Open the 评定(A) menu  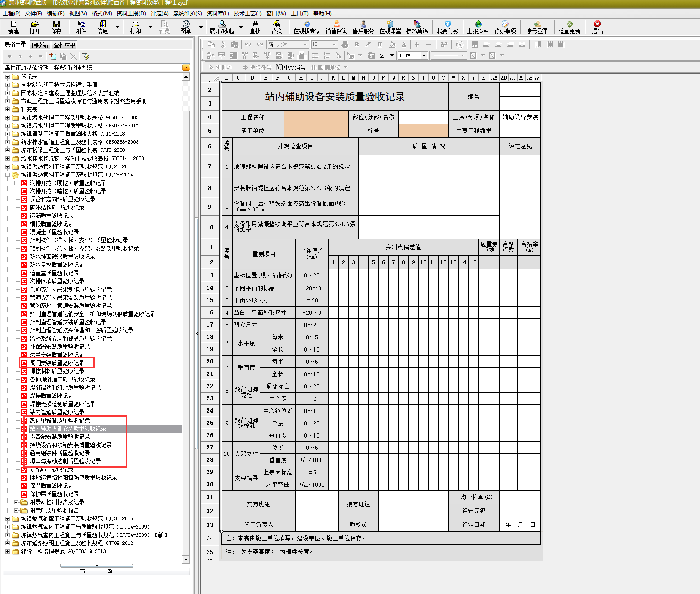click(159, 14)
